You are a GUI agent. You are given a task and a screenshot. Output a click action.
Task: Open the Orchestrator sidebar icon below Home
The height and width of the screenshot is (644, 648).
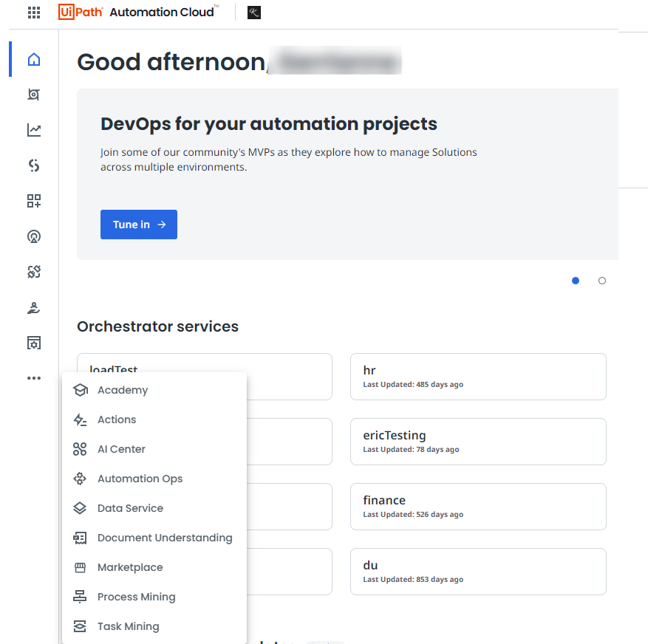coord(34,95)
